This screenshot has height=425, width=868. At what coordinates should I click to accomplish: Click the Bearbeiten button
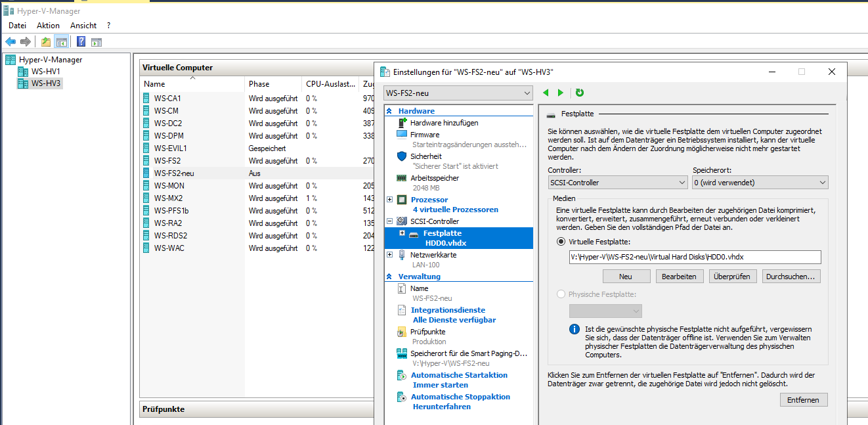679,277
